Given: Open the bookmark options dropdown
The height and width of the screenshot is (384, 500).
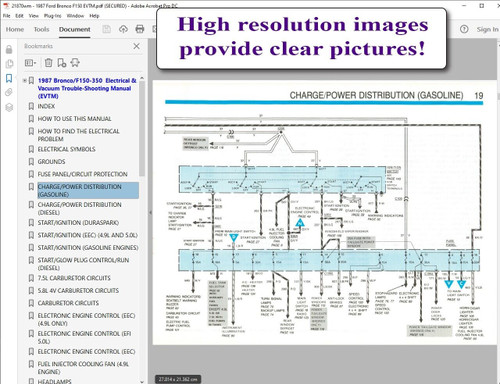Looking at the screenshot, I should pyautogui.click(x=30, y=62).
